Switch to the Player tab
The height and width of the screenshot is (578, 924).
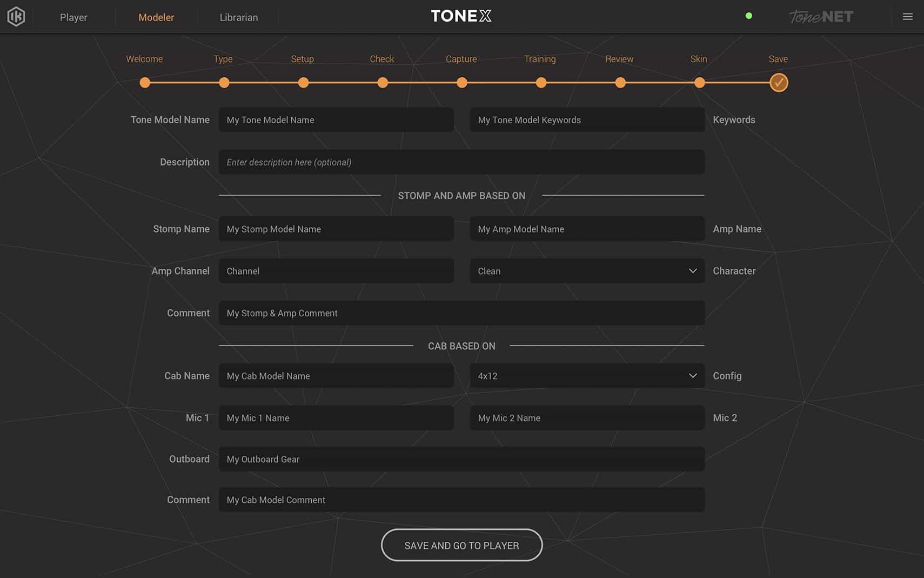pyautogui.click(x=73, y=17)
